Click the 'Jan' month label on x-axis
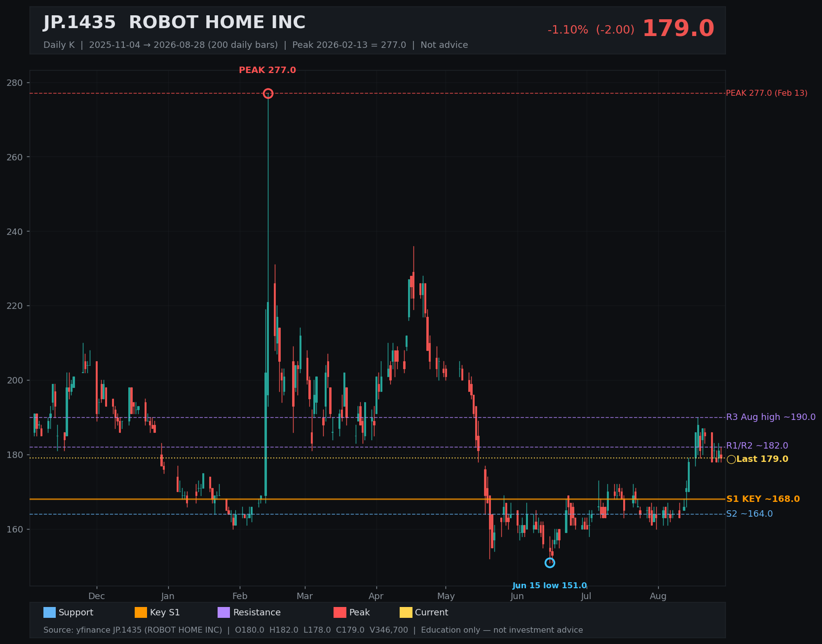The height and width of the screenshot is (644, 822). [x=168, y=596]
